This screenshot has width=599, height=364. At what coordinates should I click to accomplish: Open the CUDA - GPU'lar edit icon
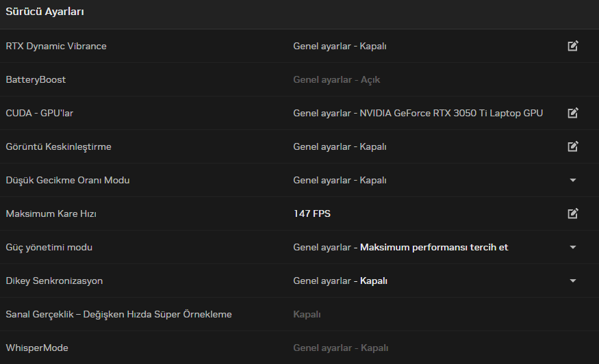click(573, 113)
